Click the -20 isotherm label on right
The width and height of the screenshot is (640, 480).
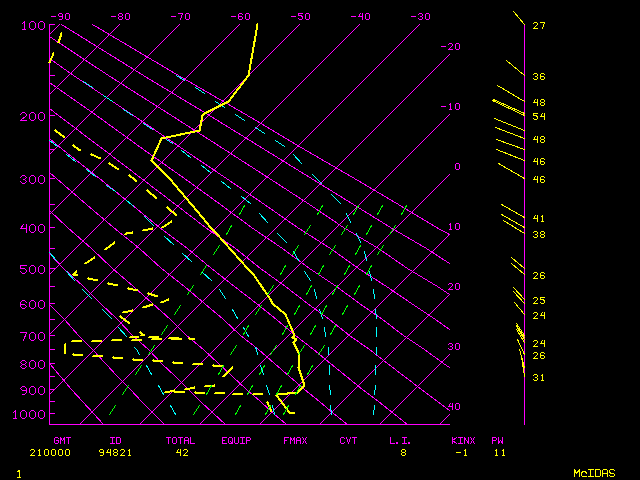point(451,47)
